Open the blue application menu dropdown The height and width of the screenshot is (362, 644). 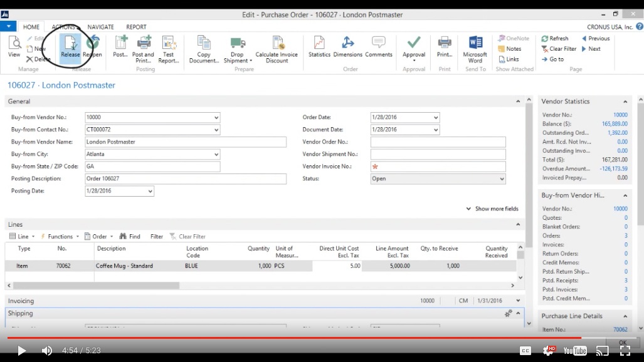tap(8, 27)
